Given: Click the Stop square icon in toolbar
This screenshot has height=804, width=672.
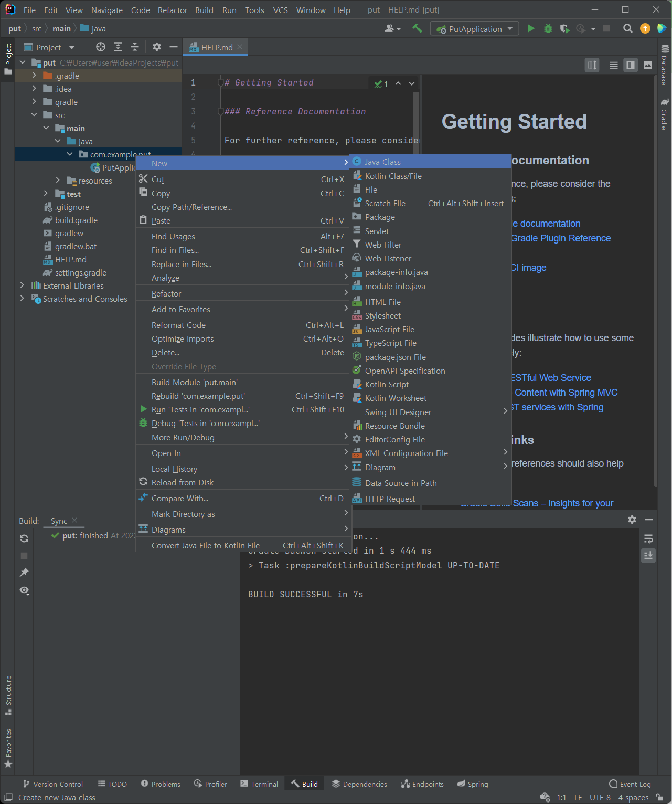Looking at the screenshot, I should 606,28.
